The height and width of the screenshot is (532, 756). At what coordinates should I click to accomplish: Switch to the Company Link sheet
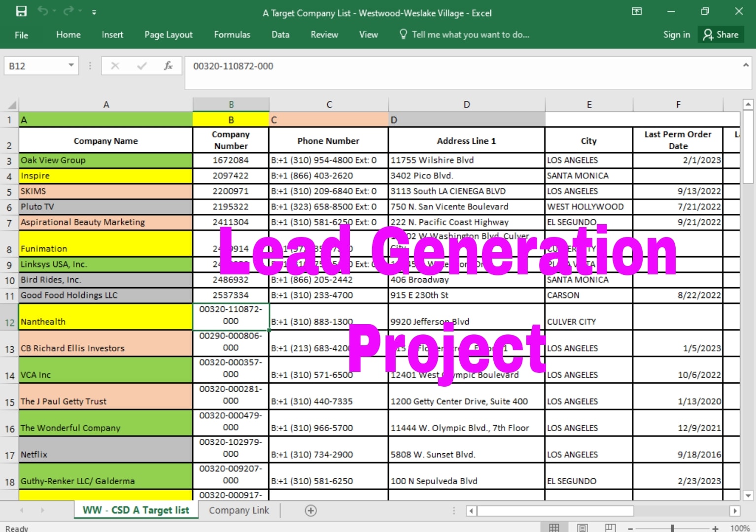(239, 510)
